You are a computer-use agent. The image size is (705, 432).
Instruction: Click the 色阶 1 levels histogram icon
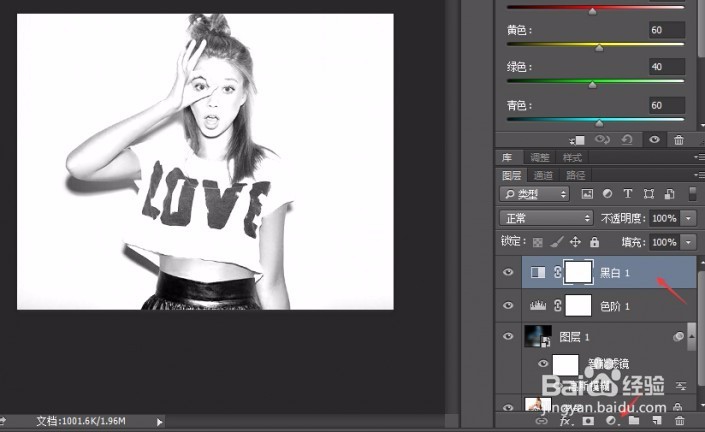tap(538, 306)
